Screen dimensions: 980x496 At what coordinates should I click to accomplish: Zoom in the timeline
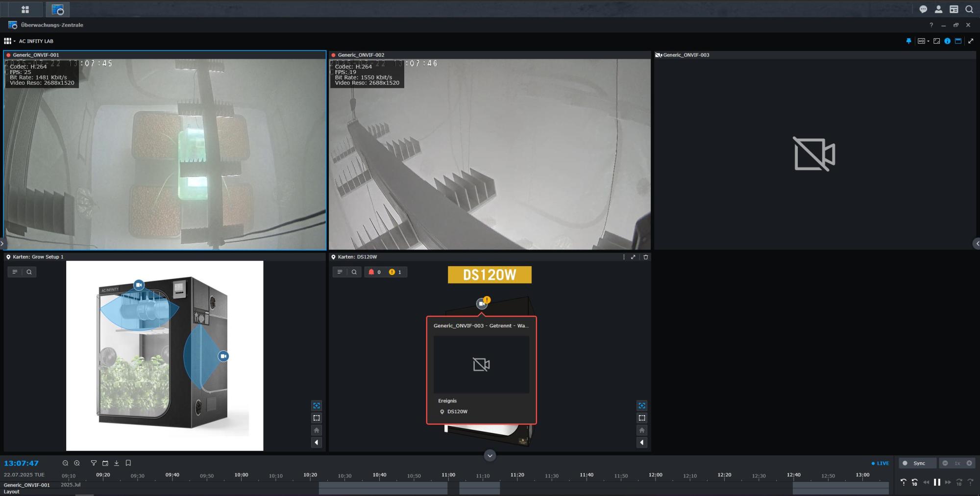(x=77, y=463)
